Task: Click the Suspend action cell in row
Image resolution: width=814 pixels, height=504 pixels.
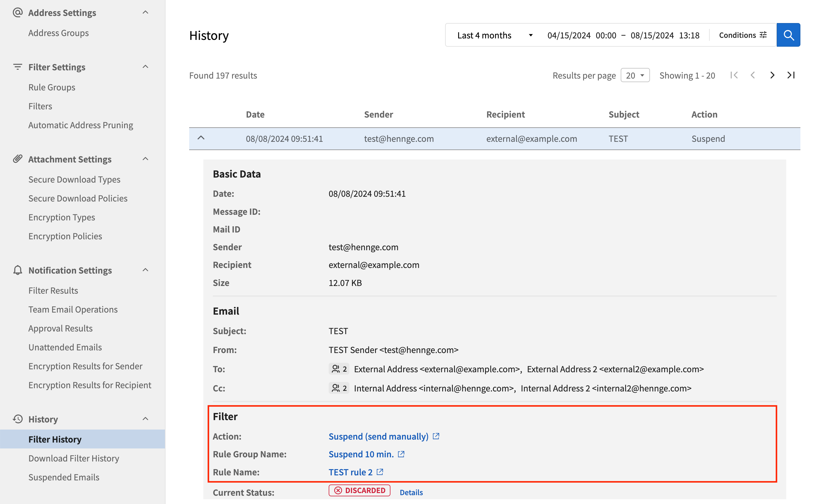Action: (708, 139)
